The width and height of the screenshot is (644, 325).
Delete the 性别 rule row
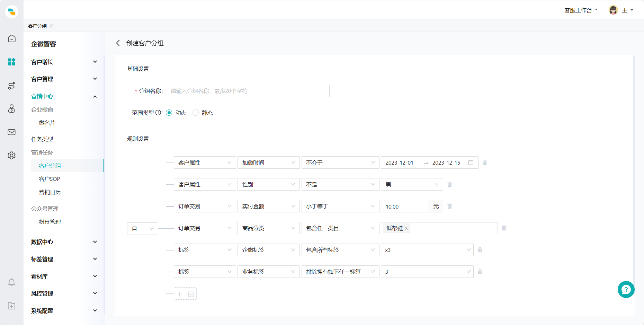click(449, 184)
